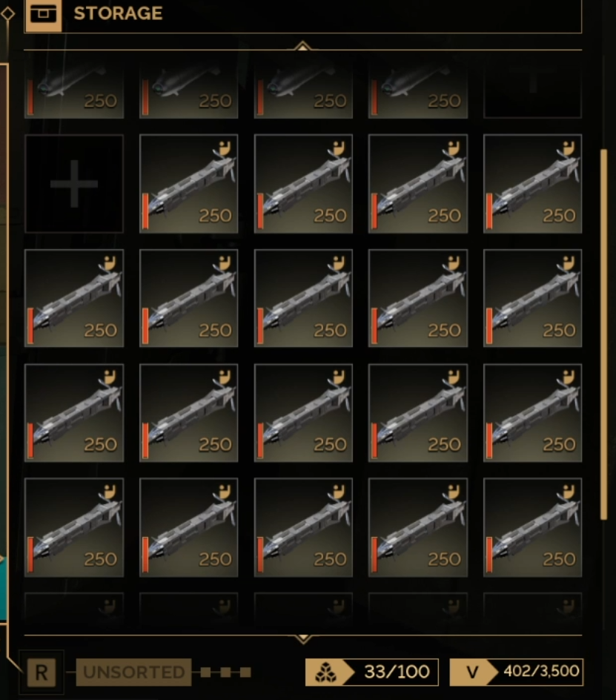Click the down arrow below item grid

[x=303, y=638]
